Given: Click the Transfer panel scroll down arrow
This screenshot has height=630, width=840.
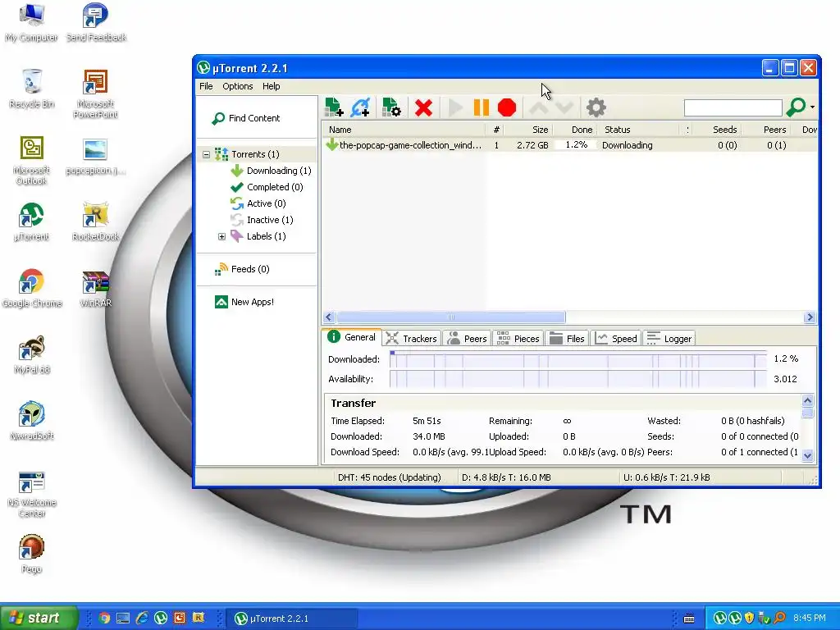Looking at the screenshot, I should click(808, 455).
